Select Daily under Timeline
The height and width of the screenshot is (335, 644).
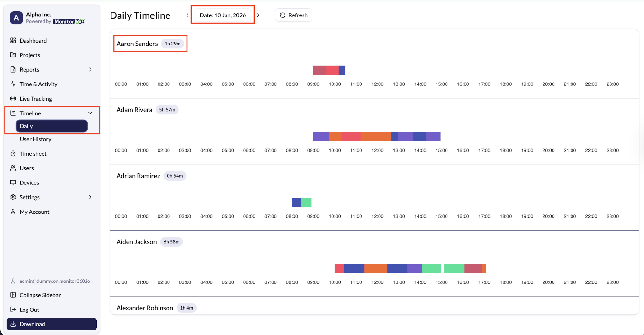click(52, 126)
